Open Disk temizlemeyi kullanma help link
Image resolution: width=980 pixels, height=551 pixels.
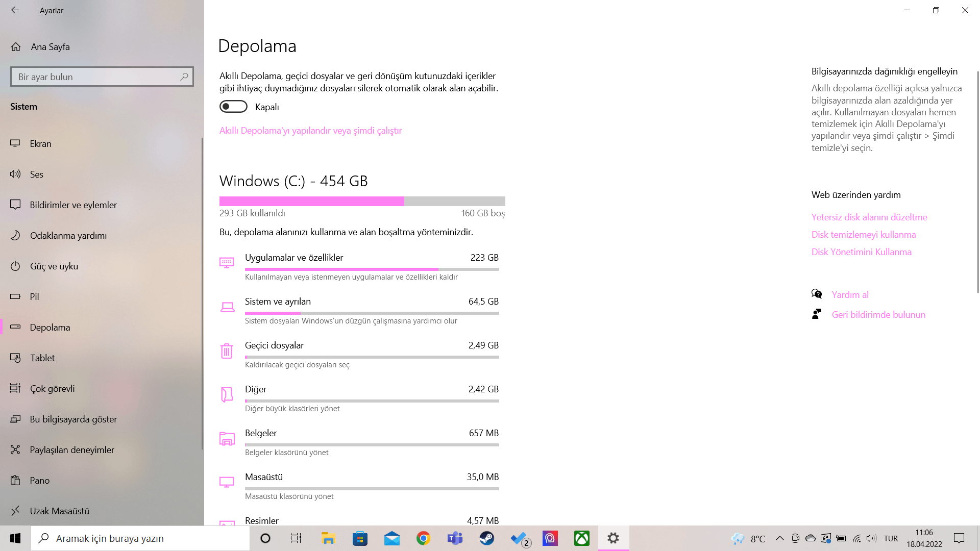(x=864, y=235)
